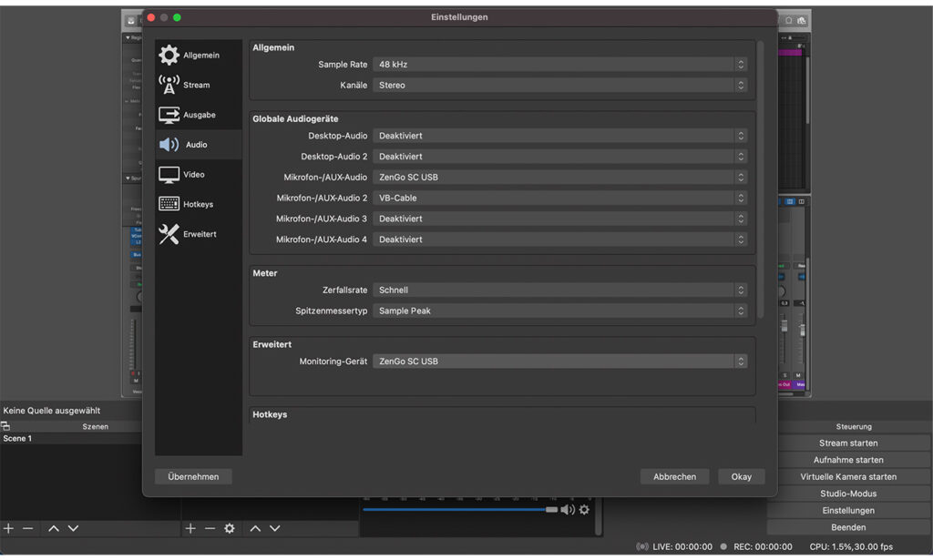Click the 'REC: 00:00:00' status text

(x=763, y=546)
